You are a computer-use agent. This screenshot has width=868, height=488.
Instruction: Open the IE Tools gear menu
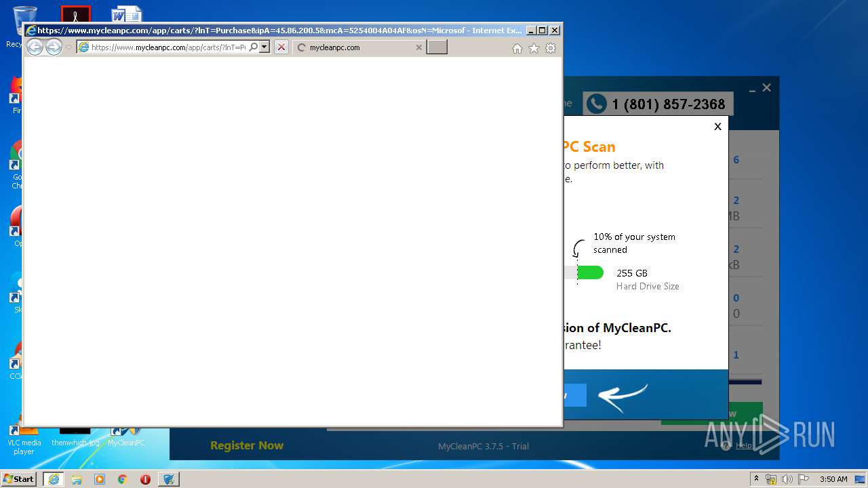pos(551,48)
